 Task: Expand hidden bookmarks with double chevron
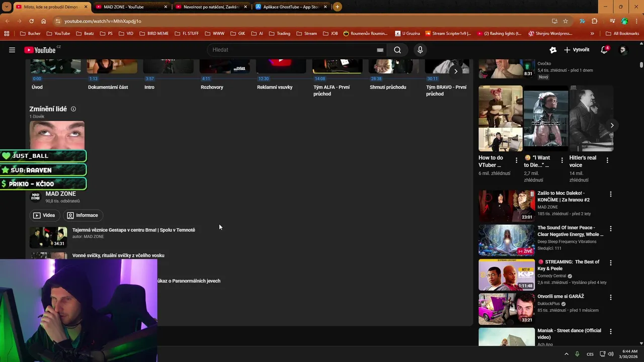pos(592,34)
